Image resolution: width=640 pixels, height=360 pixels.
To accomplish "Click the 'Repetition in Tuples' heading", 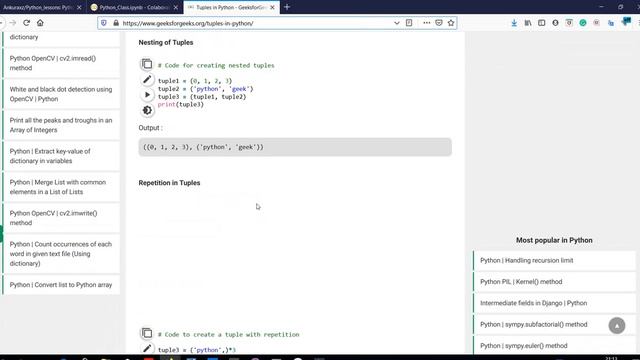I will click(169, 183).
